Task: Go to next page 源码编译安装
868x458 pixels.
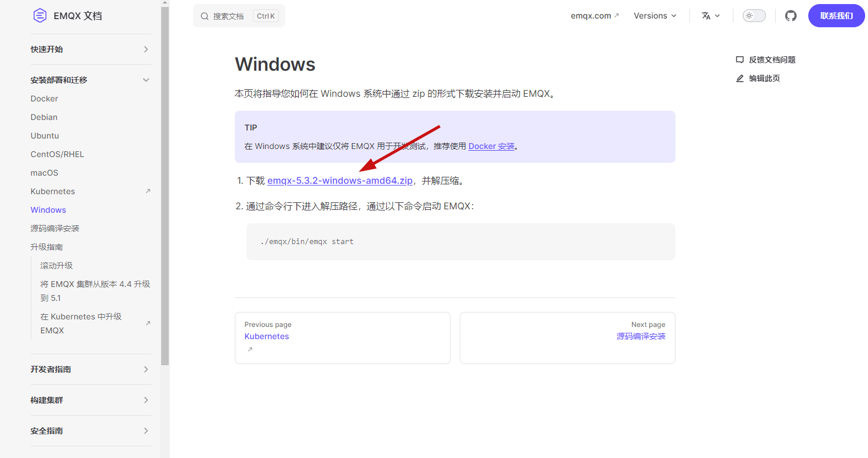Action: pyautogui.click(x=567, y=338)
